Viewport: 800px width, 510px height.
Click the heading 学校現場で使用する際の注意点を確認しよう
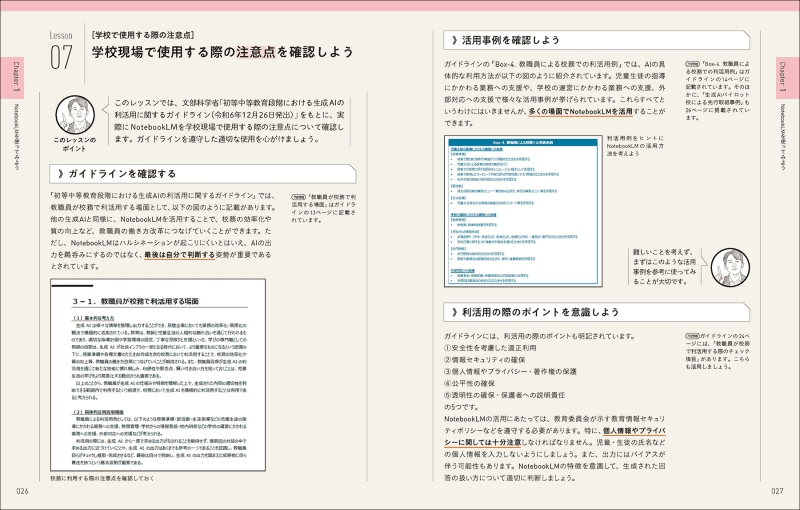click(x=222, y=52)
